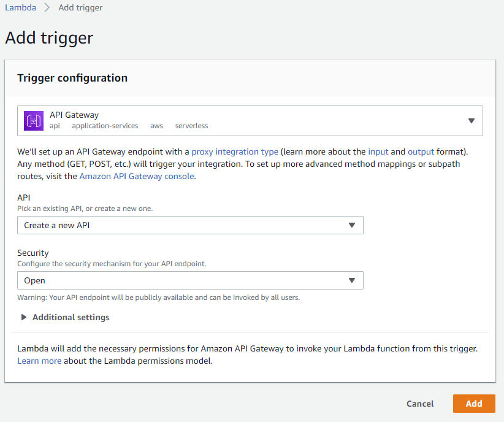Viewport: 504px width, 422px height.
Task: Go to Lambda breadcrumb link
Action: (x=21, y=7)
